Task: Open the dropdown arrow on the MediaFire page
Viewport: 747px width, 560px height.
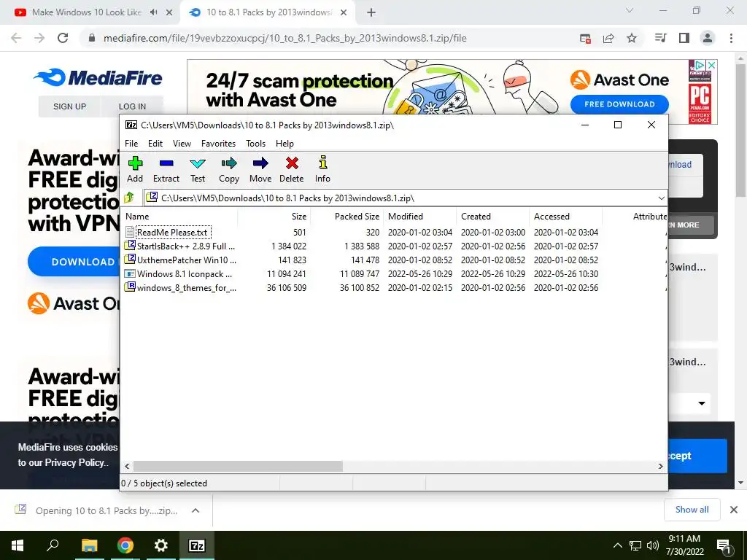Action: pos(702,402)
